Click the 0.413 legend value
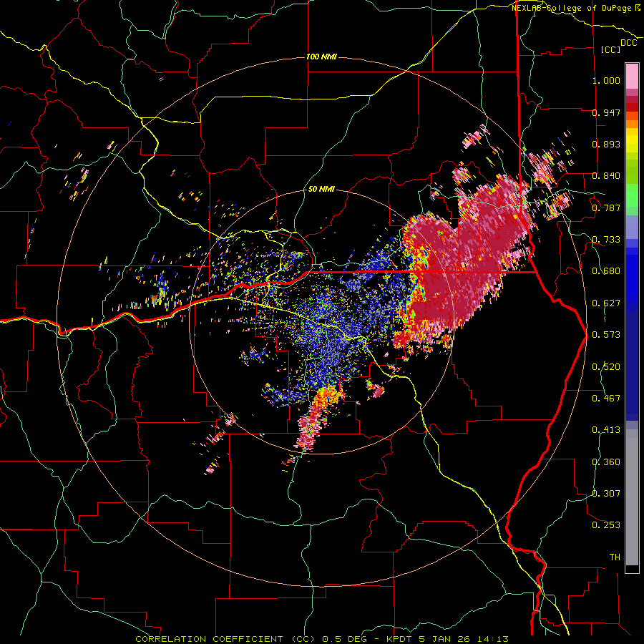Image resolution: width=644 pixels, height=644 pixels. click(x=606, y=430)
